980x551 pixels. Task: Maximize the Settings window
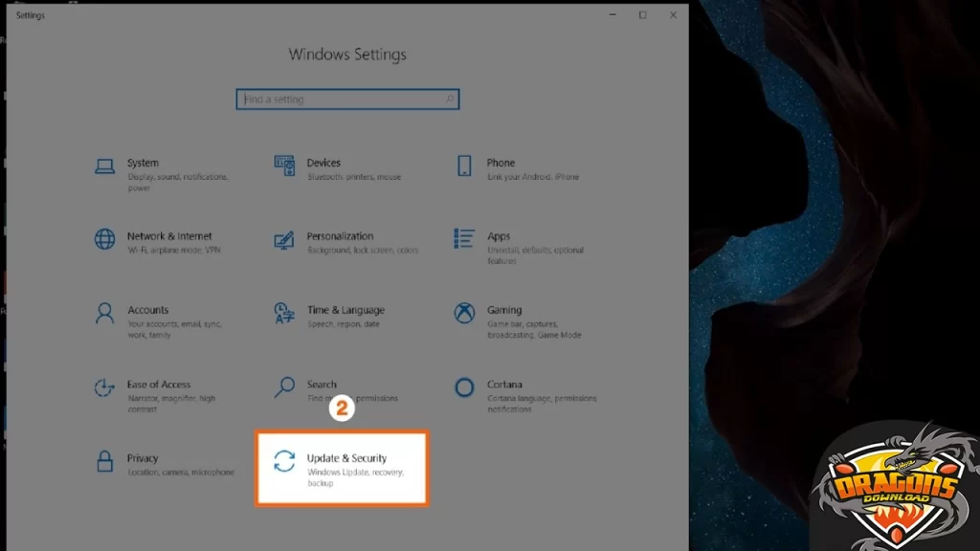(642, 15)
